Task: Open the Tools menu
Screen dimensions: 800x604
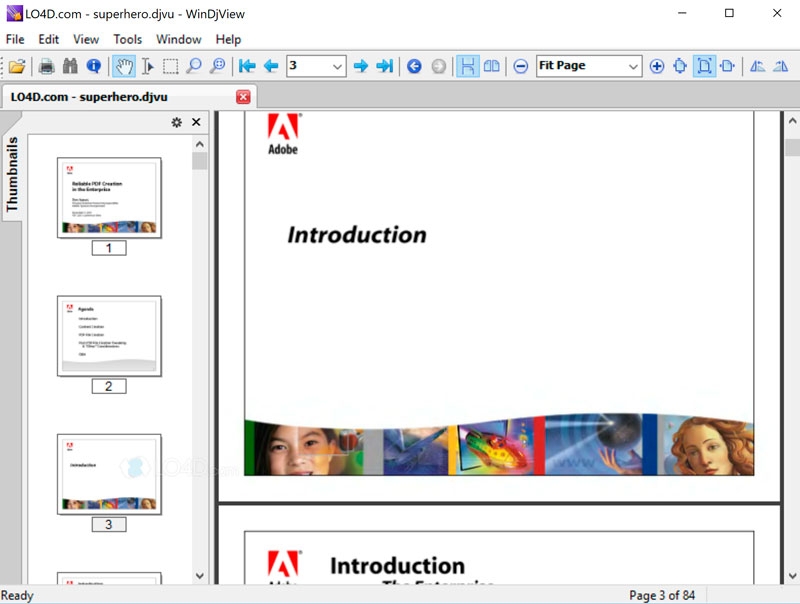Action: 128,39
